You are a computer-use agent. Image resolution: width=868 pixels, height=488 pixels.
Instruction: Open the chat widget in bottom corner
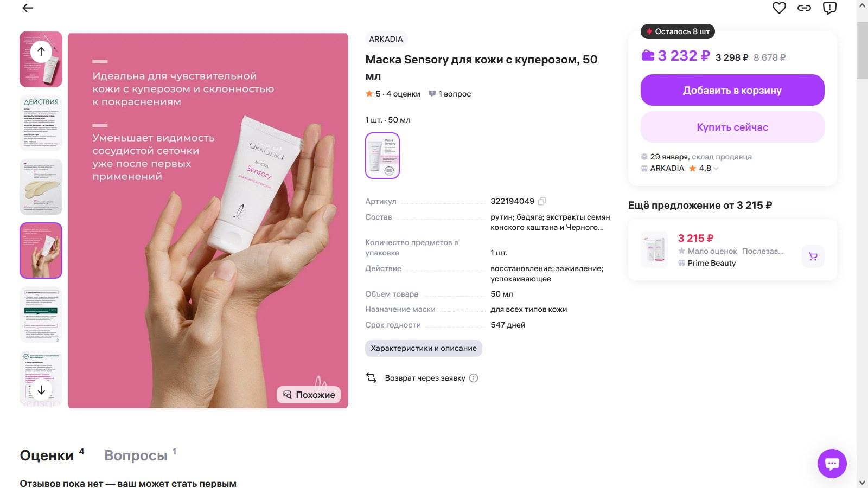point(832,464)
